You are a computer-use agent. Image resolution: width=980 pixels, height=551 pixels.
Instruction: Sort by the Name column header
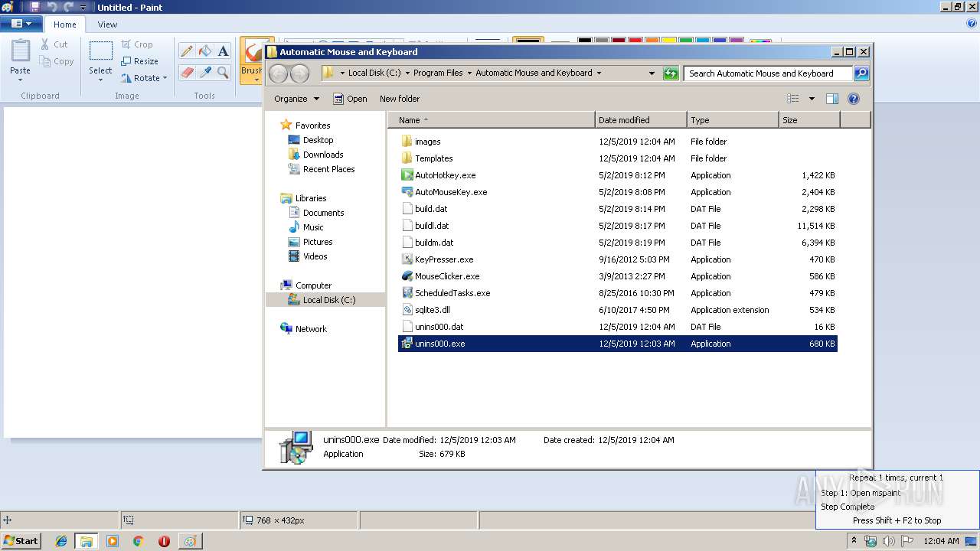(492, 120)
